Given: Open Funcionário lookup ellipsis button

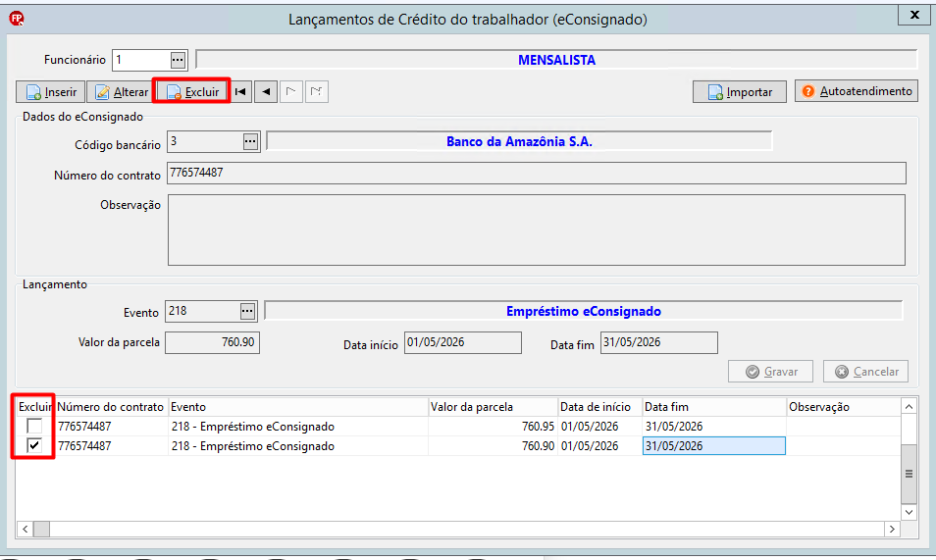Looking at the screenshot, I should tap(178, 60).
